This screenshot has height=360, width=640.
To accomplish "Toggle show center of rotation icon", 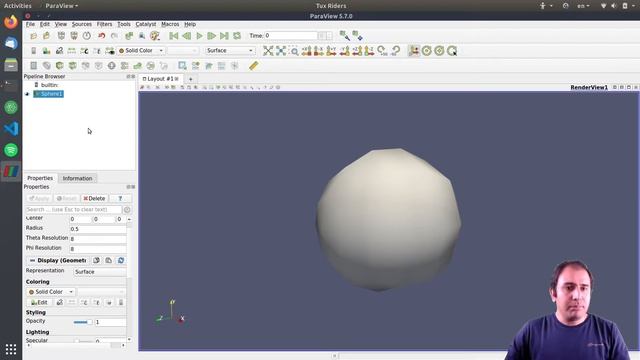I will [427, 51].
